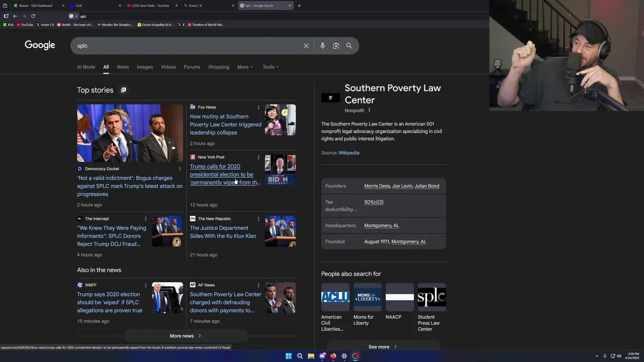Clear the search box with the X icon
644x362 pixels.
(306, 46)
